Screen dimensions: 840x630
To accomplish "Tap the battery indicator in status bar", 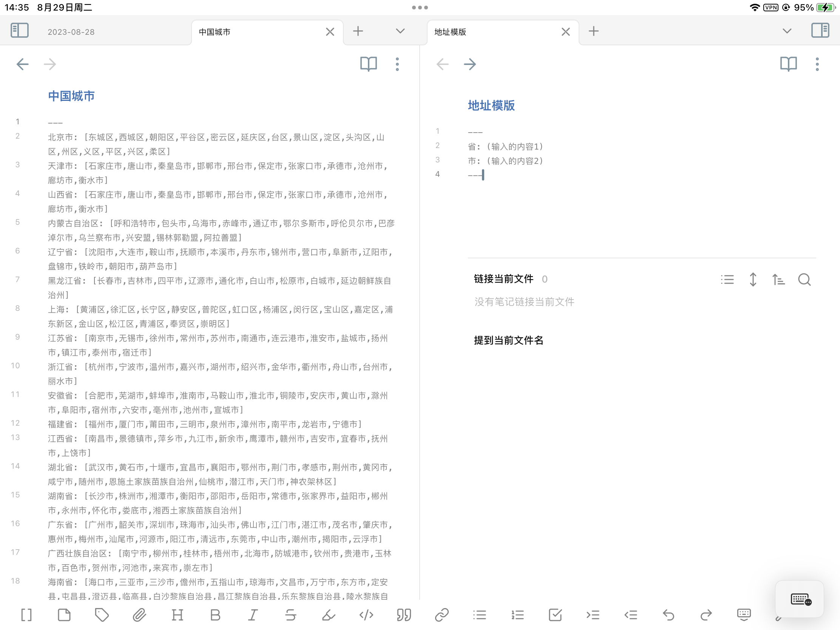I will [825, 8].
